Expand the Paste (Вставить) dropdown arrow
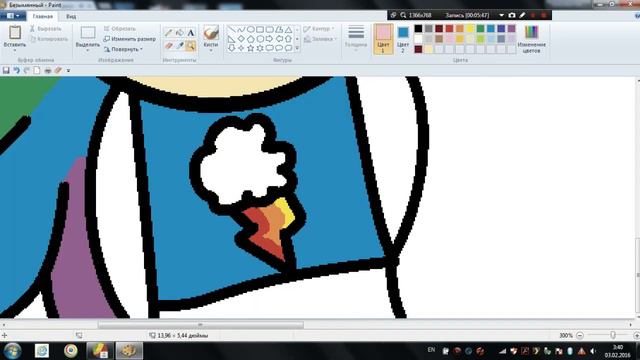The width and height of the screenshot is (640, 360). click(15, 50)
